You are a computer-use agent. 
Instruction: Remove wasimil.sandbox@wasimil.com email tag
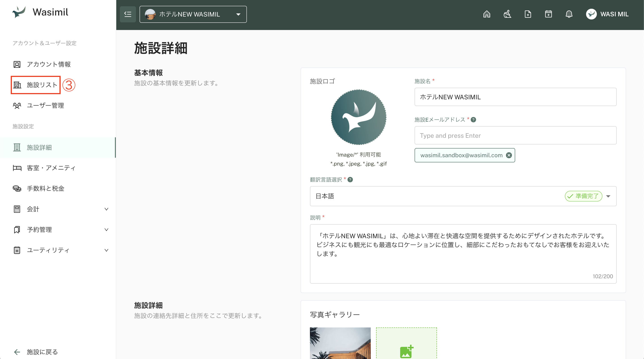(x=509, y=155)
